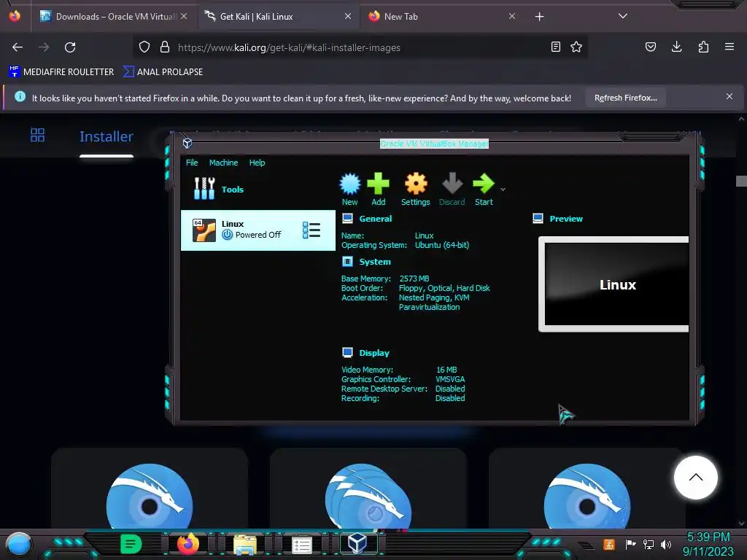Click the Installer tab on Kali page
The width and height of the screenshot is (747, 560).
(107, 136)
